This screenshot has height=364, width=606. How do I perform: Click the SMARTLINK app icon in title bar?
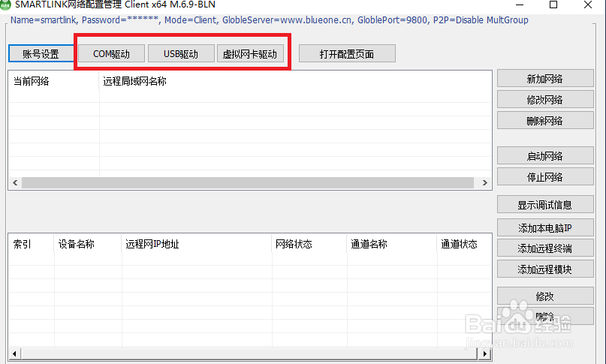click(5, 5)
